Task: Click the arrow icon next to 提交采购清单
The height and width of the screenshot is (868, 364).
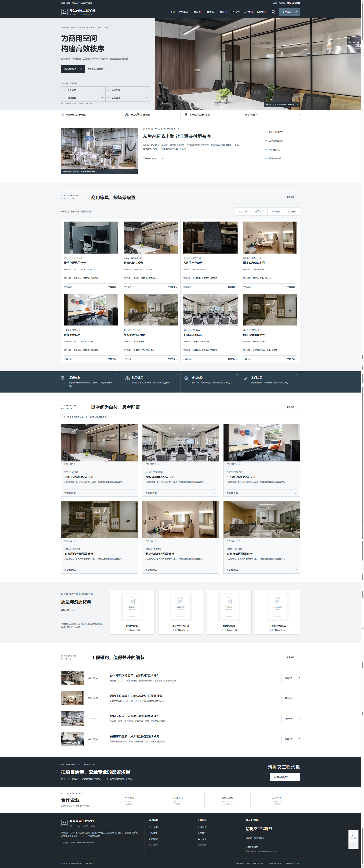Action: [x=299, y=115]
